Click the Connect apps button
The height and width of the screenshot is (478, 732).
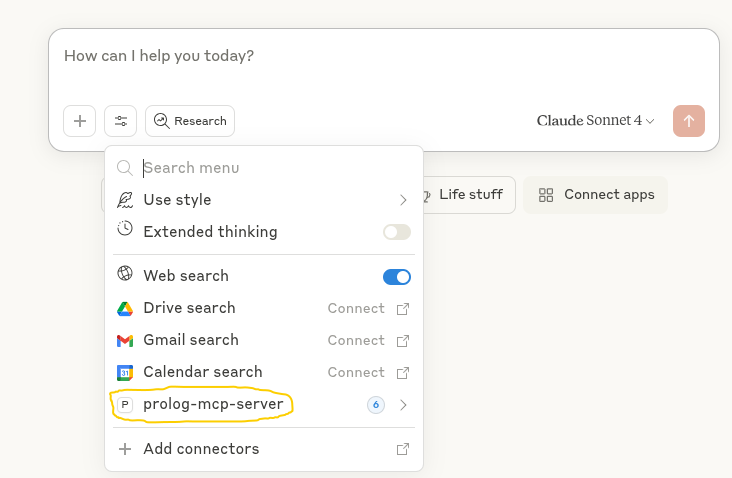point(596,195)
